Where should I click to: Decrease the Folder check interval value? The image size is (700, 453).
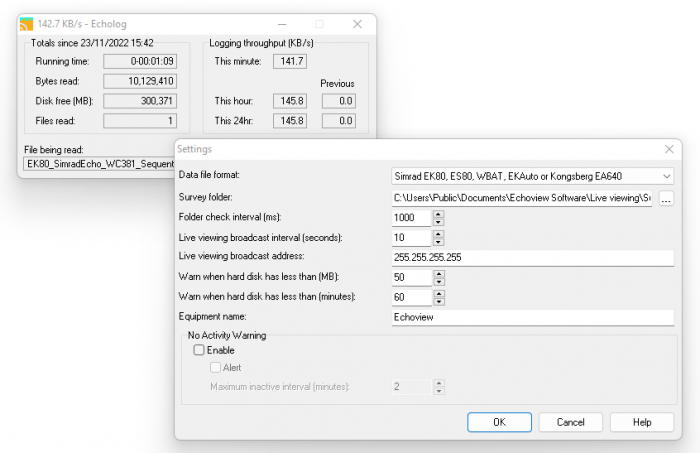[x=438, y=222]
